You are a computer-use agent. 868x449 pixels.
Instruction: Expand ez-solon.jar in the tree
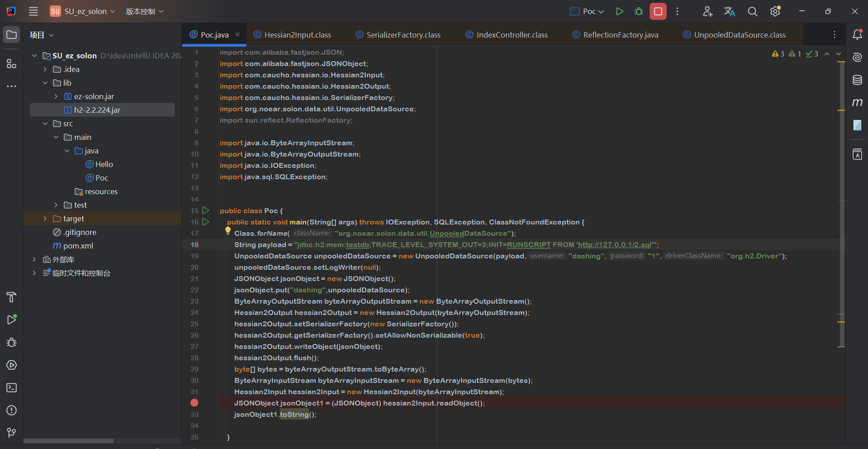(56, 96)
